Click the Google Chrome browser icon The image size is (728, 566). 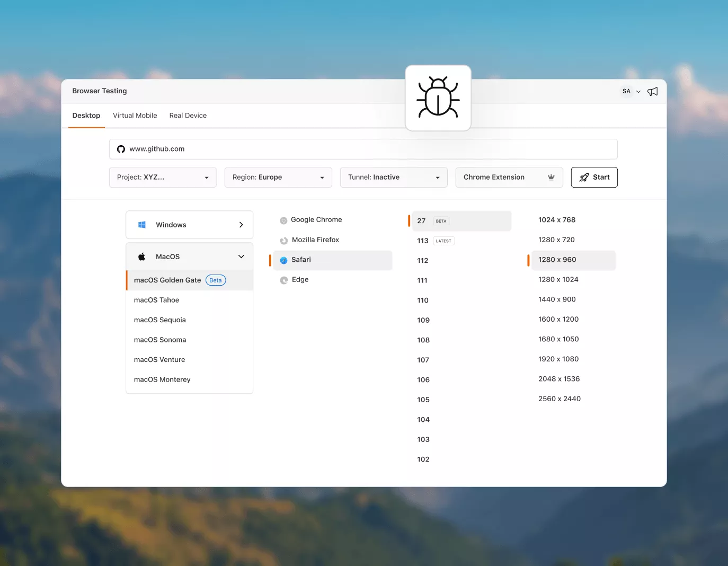(283, 220)
